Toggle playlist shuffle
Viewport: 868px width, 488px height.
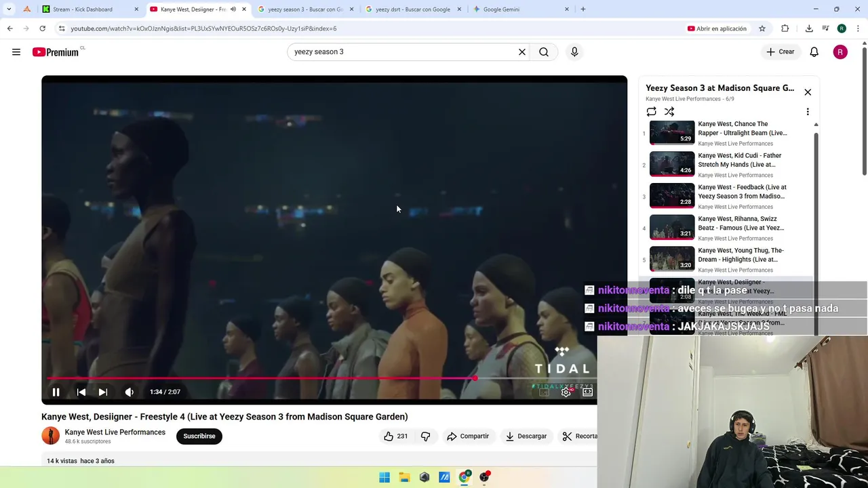pos(669,112)
